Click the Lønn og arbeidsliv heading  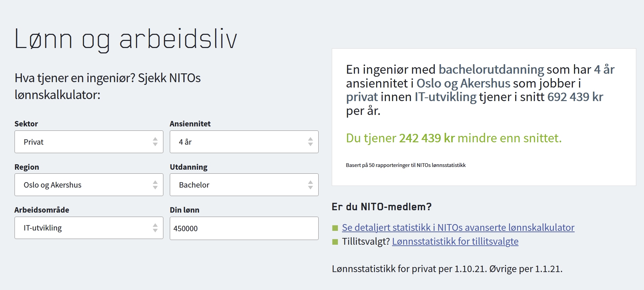[x=126, y=40]
